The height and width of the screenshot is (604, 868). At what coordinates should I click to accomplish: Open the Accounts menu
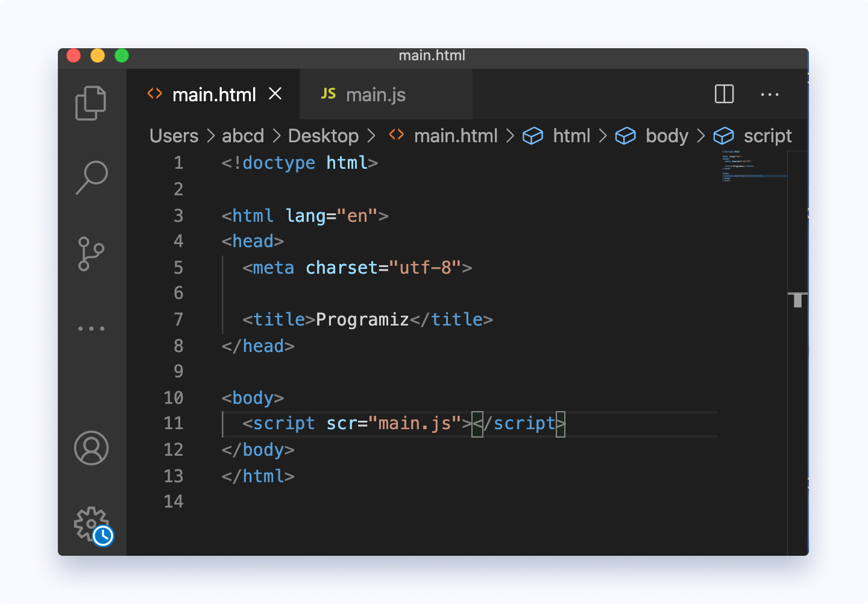tap(91, 448)
